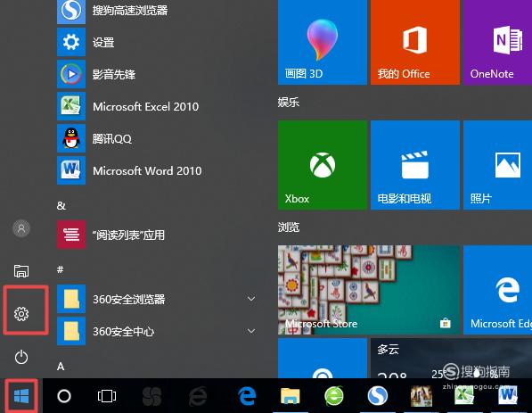Expand 360安全浏览器 folder chevron
The height and width of the screenshot is (413, 532).
251,299
